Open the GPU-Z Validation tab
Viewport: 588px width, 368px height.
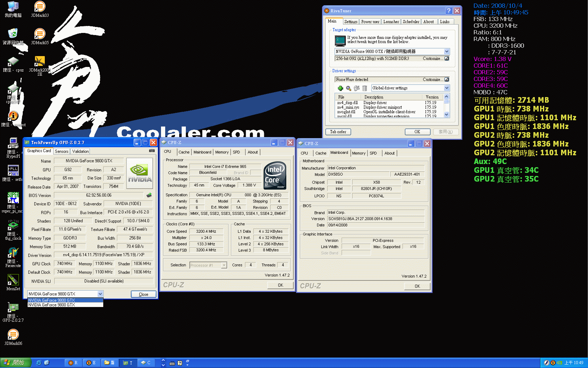(x=80, y=151)
